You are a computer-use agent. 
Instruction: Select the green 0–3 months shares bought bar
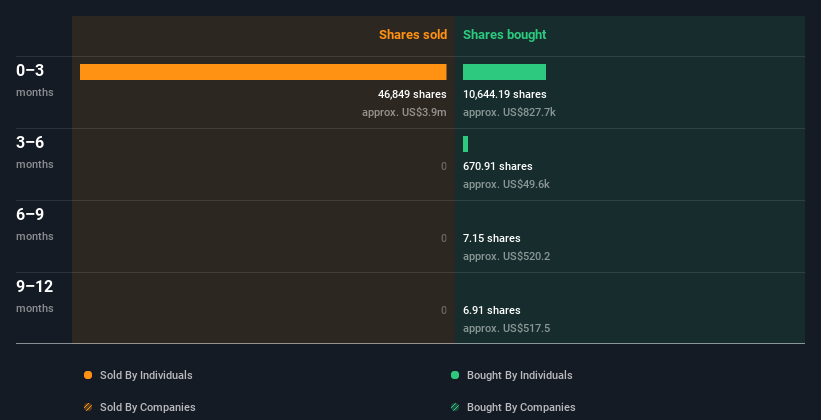click(504, 72)
